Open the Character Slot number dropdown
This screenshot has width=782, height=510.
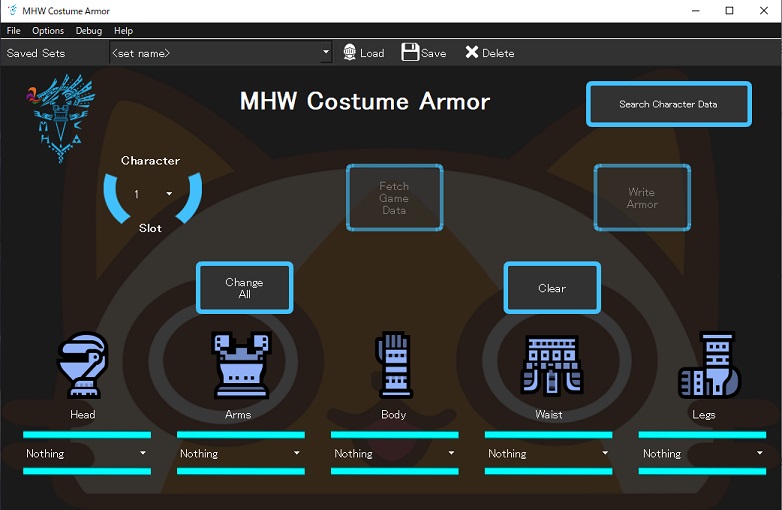[x=152, y=194]
